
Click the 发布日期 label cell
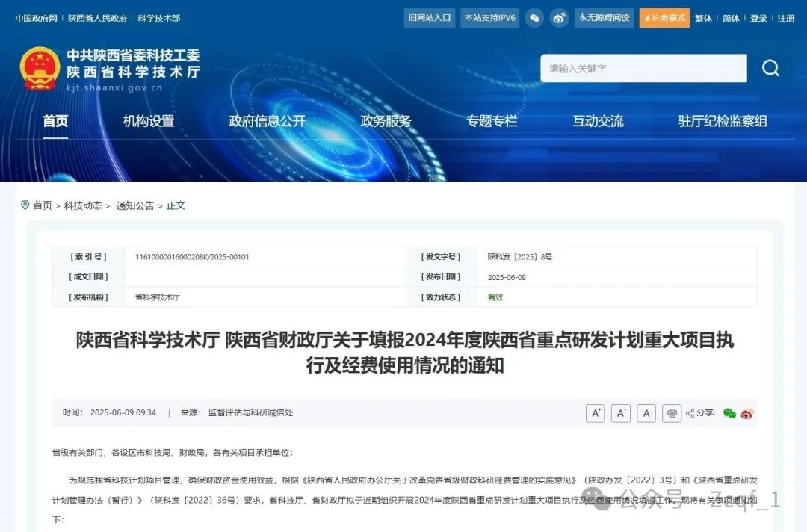click(441, 276)
